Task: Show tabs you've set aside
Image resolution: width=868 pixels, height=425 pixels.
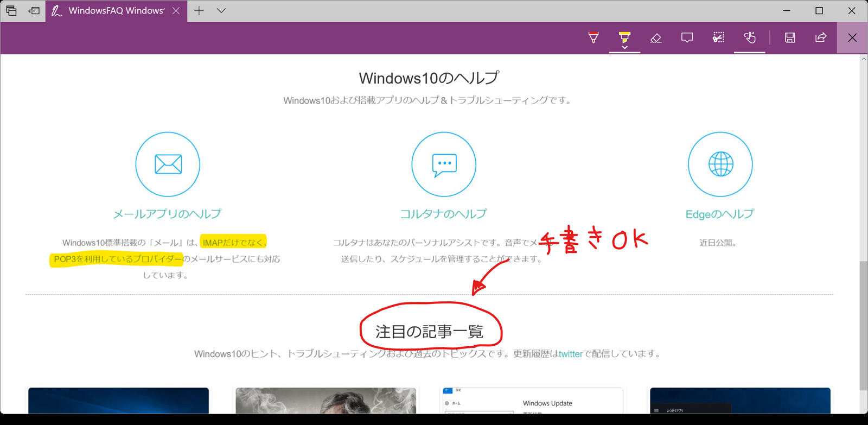Action: (11, 11)
